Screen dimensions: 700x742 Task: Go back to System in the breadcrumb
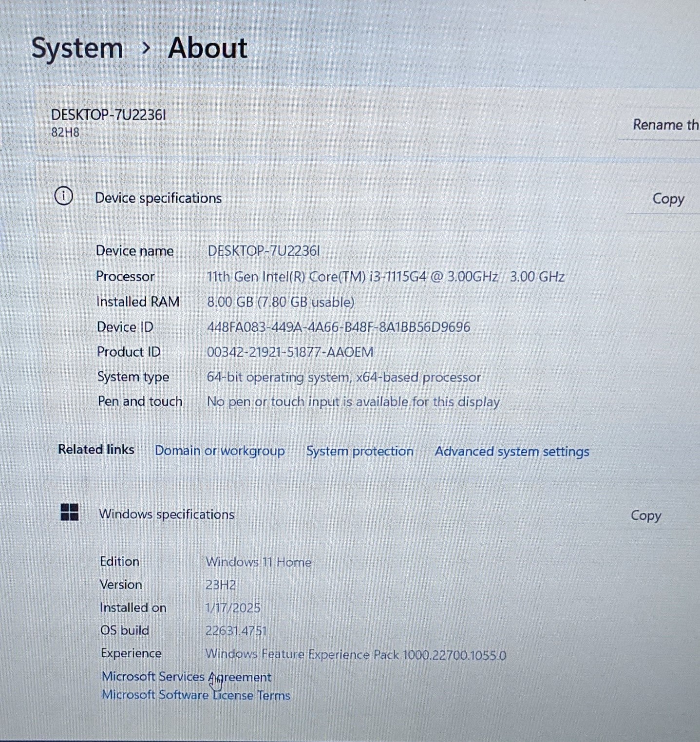(77, 48)
